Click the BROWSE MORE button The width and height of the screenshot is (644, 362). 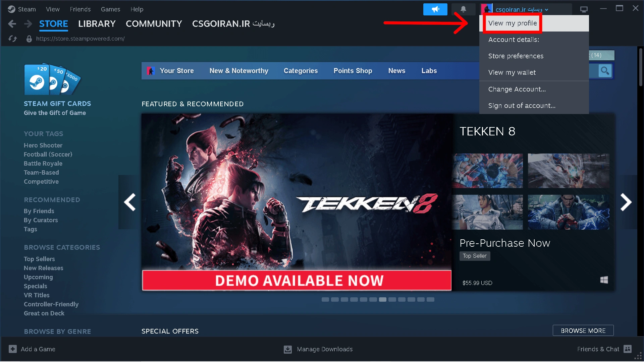point(583,330)
